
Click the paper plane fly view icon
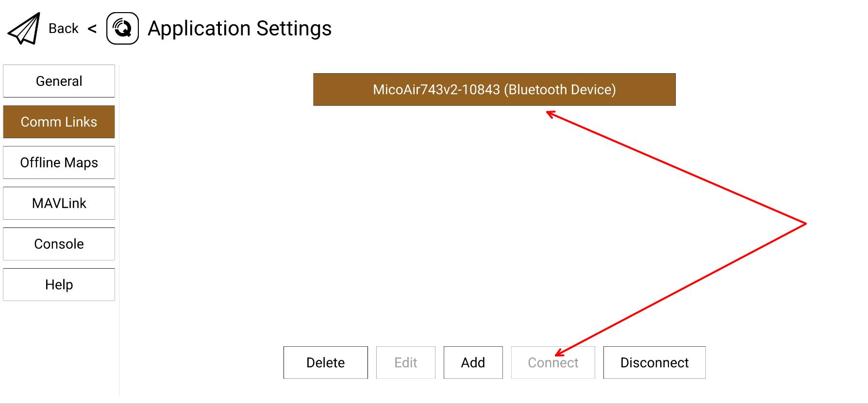24,29
